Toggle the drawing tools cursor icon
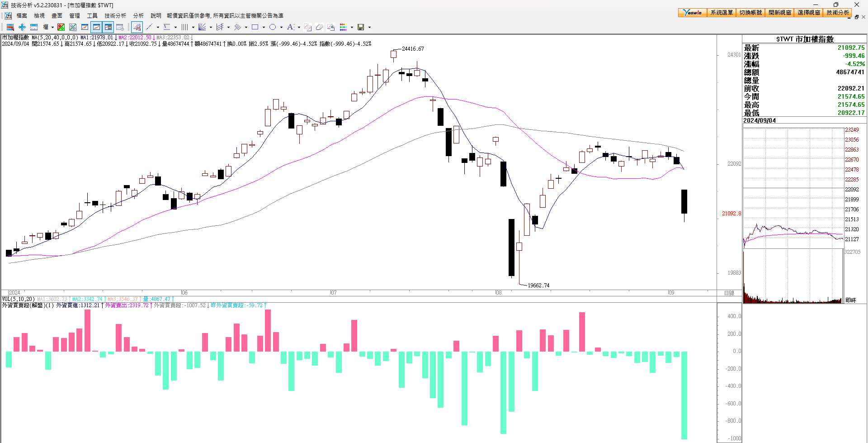This screenshot has width=868, height=443. [x=137, y=27]
